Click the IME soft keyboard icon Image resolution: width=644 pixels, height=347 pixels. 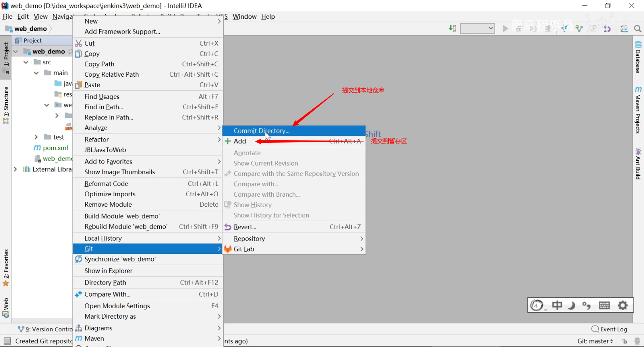click(x=604, y=305)
